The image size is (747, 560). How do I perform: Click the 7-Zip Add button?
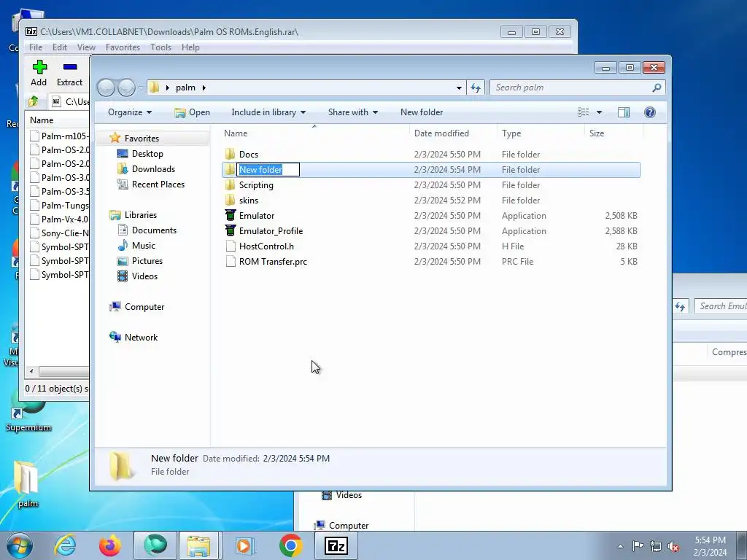pos(39,73)
